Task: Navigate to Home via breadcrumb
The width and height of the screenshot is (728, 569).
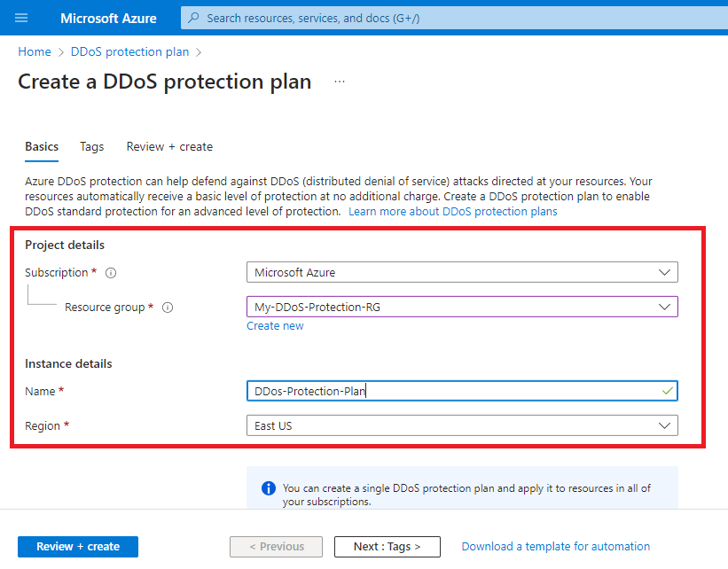Action: coord(35,51)
